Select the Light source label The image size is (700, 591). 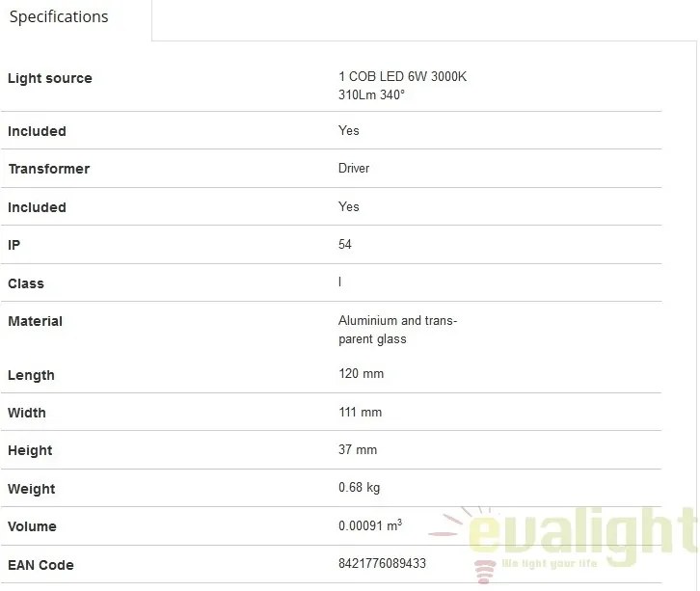coord(50,78)
